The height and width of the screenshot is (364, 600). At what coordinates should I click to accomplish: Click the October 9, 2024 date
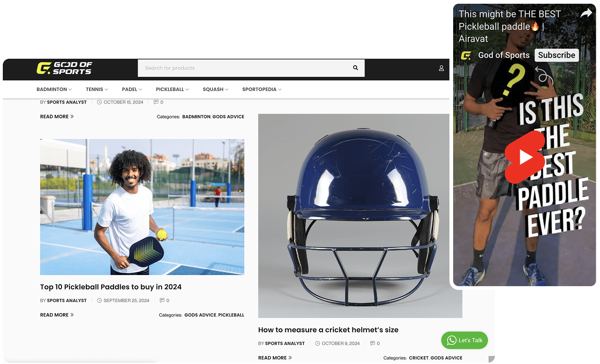click(341, 343)
